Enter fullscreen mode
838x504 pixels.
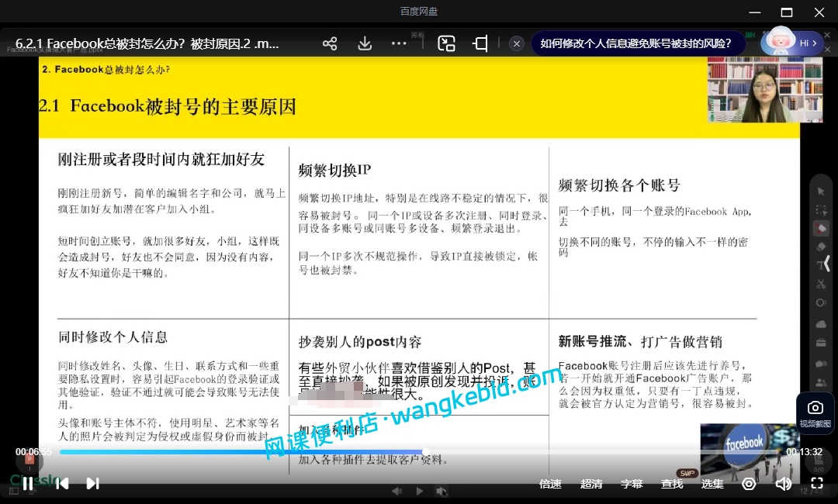tap(816, 483)
